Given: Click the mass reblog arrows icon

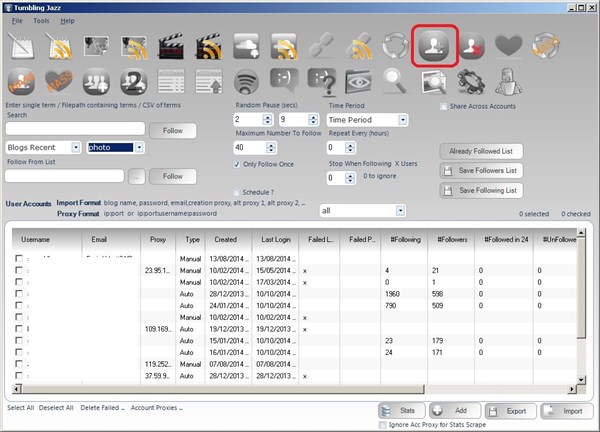Looking at the screenshot, I should click(546, 46).
